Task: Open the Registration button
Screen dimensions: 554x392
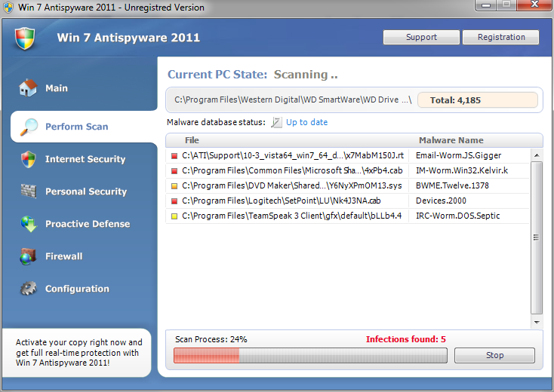Action: click(x=501, y=37)
